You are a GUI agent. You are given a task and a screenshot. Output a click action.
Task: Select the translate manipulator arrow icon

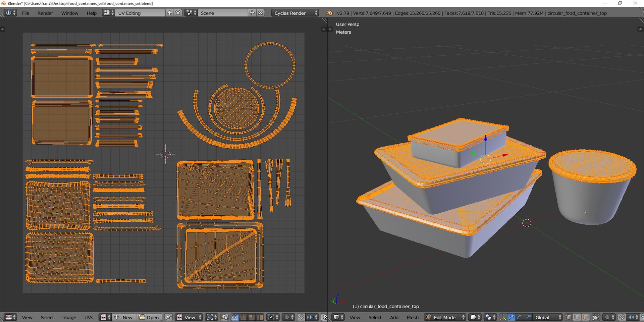[512, 317]
